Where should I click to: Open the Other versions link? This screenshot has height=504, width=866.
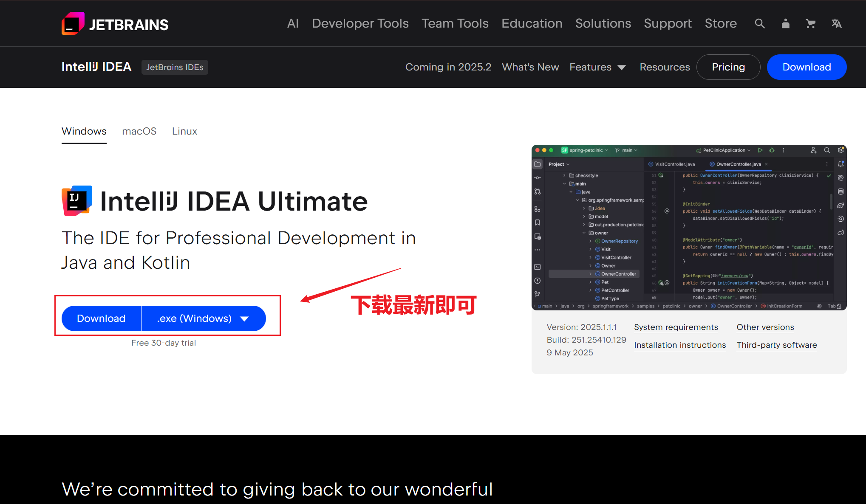click(x=765, y=327)
